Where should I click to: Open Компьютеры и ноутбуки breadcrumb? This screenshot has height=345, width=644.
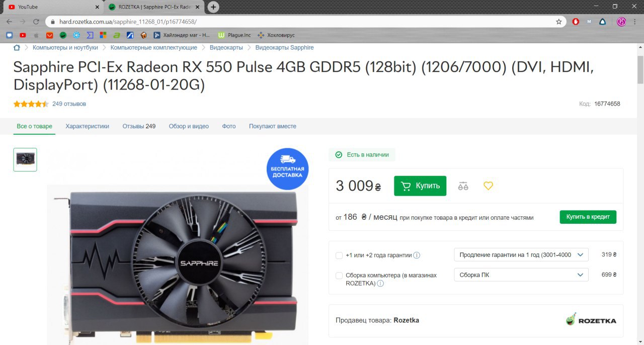pyautogui.click(x=65, y=47)
